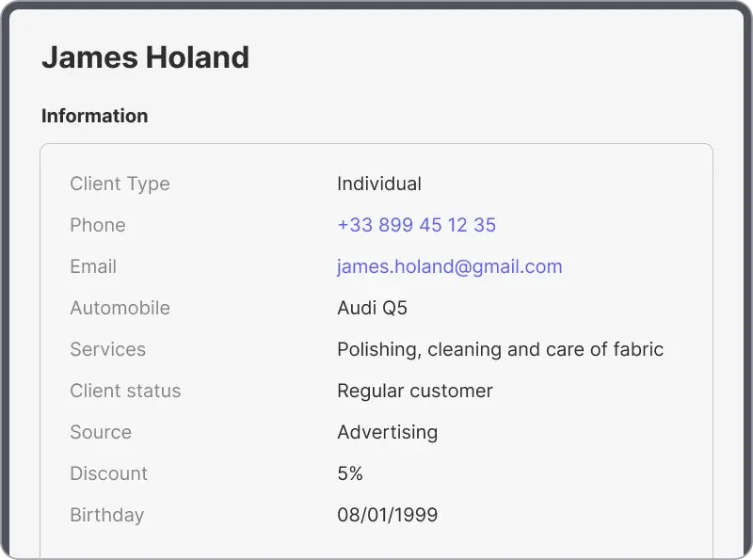Screen dimensions: 753x560
Task: Click the Email field label
Action: point(93,266)
